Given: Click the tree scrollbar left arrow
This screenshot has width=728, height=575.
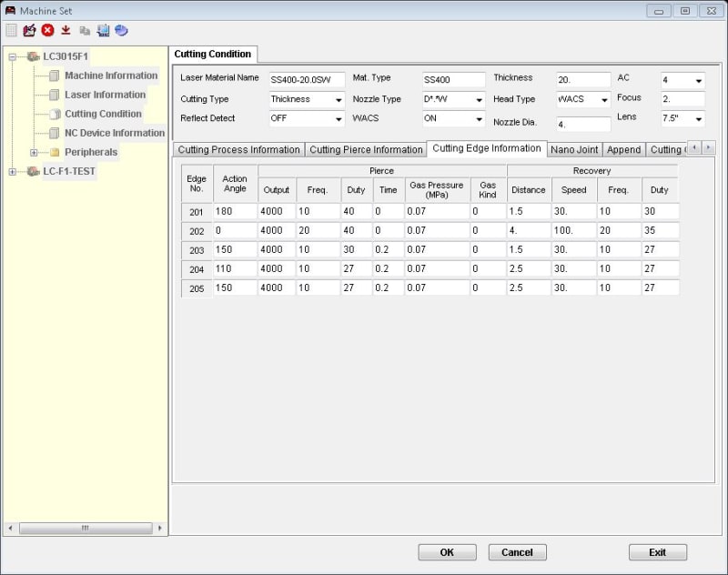Looking at the screenshot, I should pyautogui.click(x=10, y=528).
